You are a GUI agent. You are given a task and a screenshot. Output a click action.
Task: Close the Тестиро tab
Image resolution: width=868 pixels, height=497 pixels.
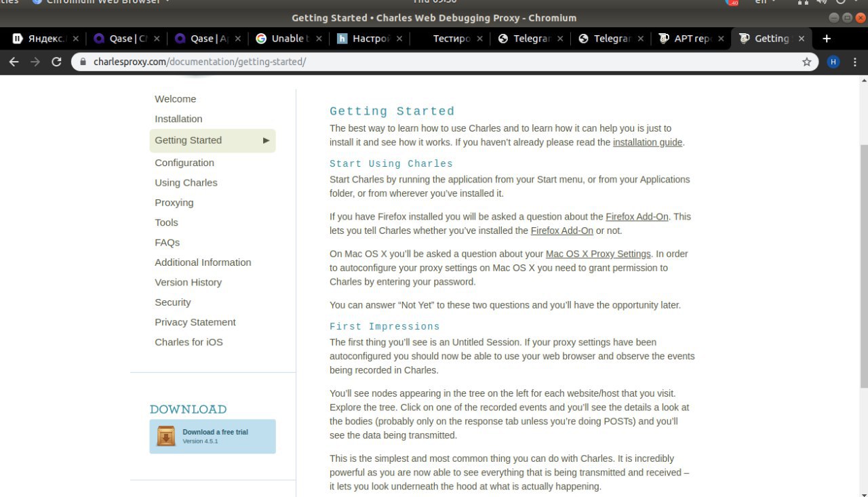click(x=479, y=39)
